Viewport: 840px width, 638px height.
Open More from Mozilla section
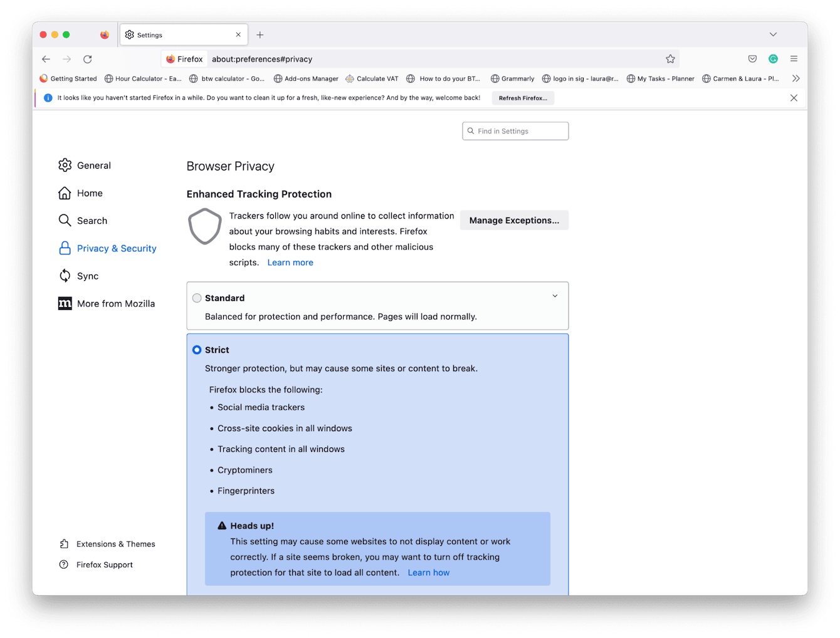pyautogui.click(x=116, y=303)
